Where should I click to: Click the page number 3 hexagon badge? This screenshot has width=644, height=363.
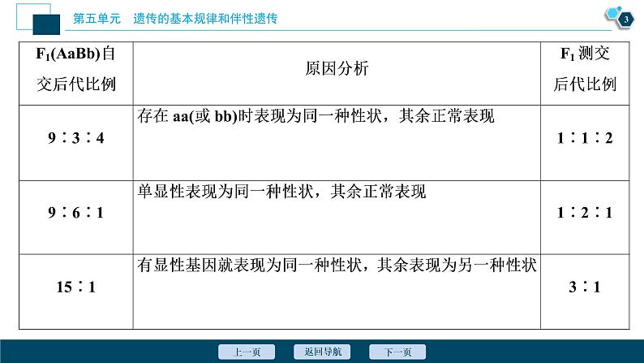click(x=625, y=19)
